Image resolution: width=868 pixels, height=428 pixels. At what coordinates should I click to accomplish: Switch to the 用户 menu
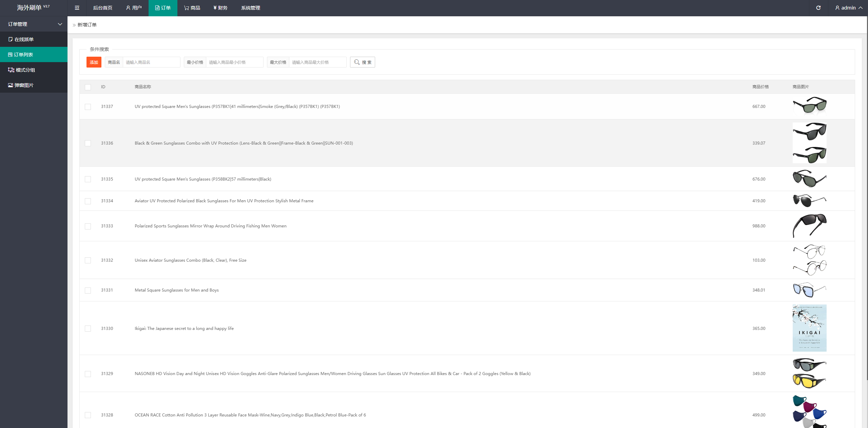[134, 8]
